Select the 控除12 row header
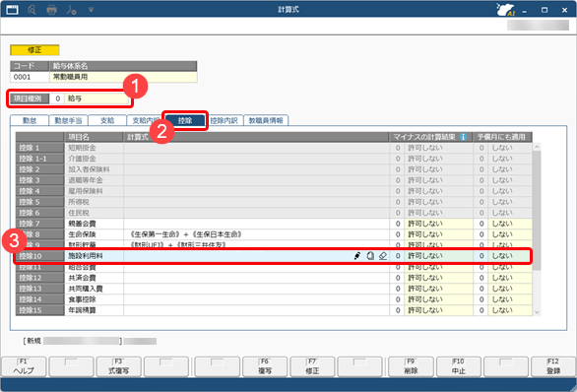The width and height of the screenshot is (577, 392). click(39, 278)
